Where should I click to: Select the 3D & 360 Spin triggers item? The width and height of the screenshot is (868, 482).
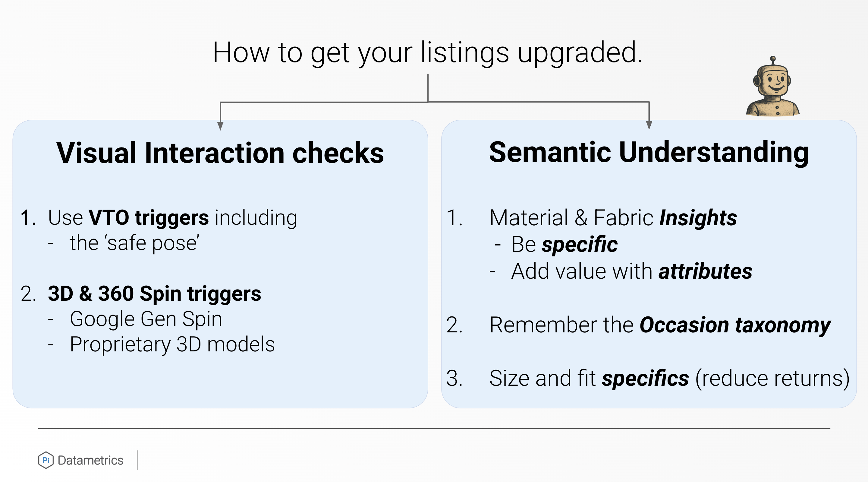click(x=154, y=293)
